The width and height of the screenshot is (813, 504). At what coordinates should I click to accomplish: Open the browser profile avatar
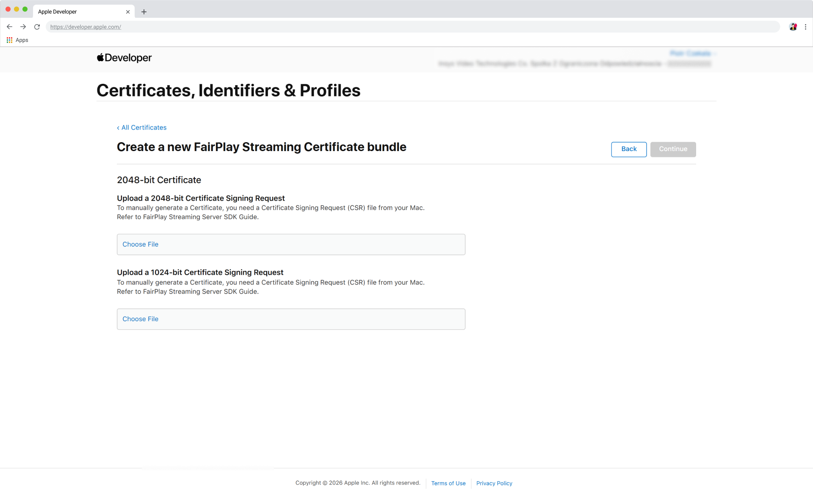tap(793, 27)
